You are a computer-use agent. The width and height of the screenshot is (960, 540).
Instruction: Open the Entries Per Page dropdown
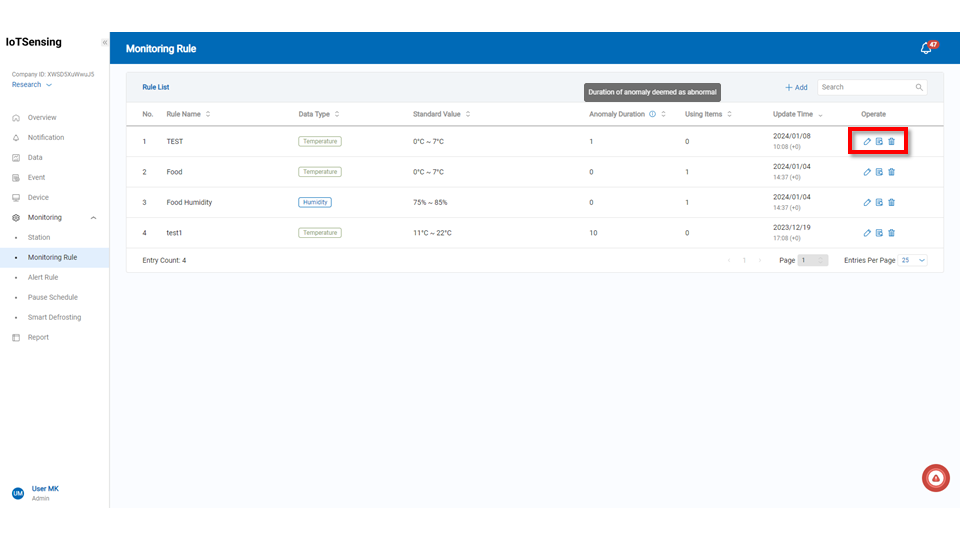pyautogui.click(x=912, y=260)
